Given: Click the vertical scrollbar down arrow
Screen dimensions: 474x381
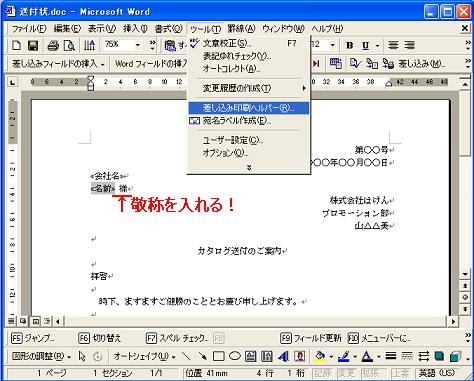Looking at the screenshot, I should [x=465, y=274].
